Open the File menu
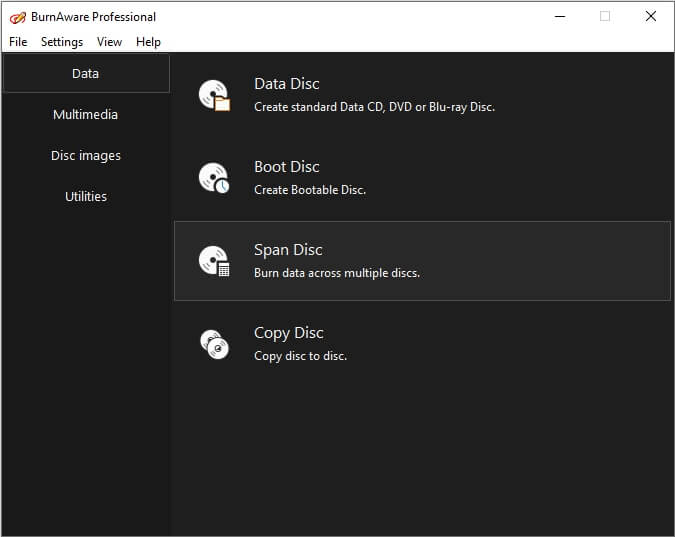 pyautogui.click(x=18, y=42)
